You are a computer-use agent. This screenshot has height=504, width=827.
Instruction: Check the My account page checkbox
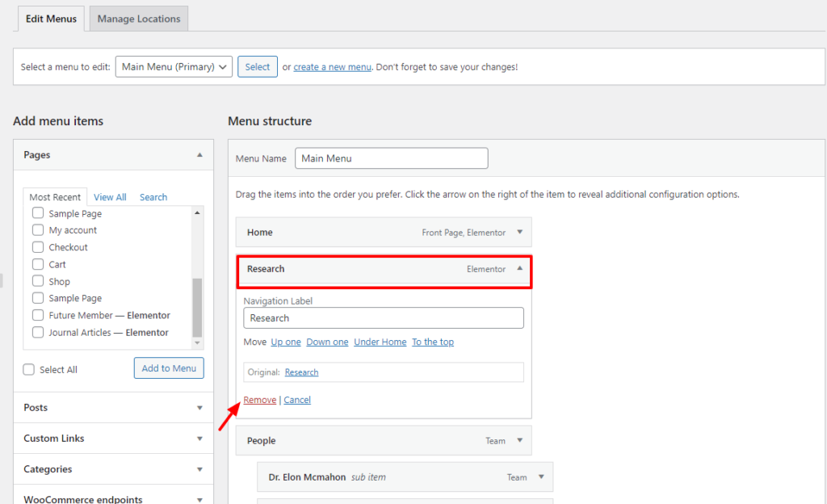point(38,230)
